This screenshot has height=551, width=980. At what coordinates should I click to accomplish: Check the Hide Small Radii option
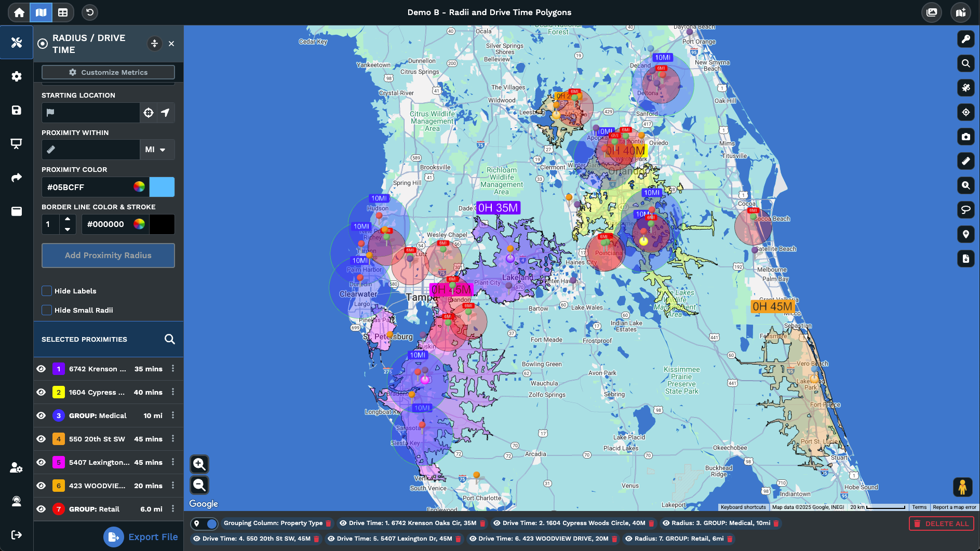click(x=47, y=310)
